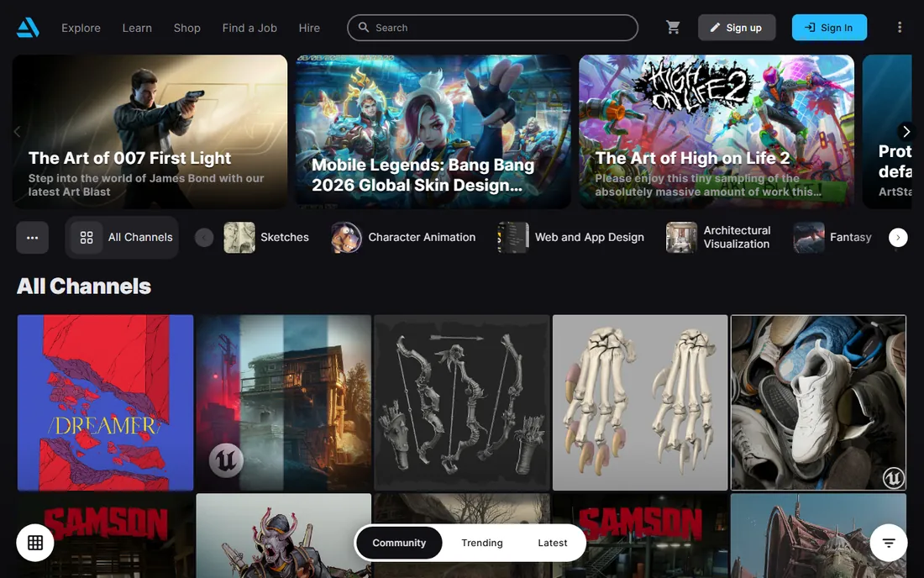The width and height of the screenshot is (924, 578).
Task: Open the Character Animation channel
Action: coord(403,238)
